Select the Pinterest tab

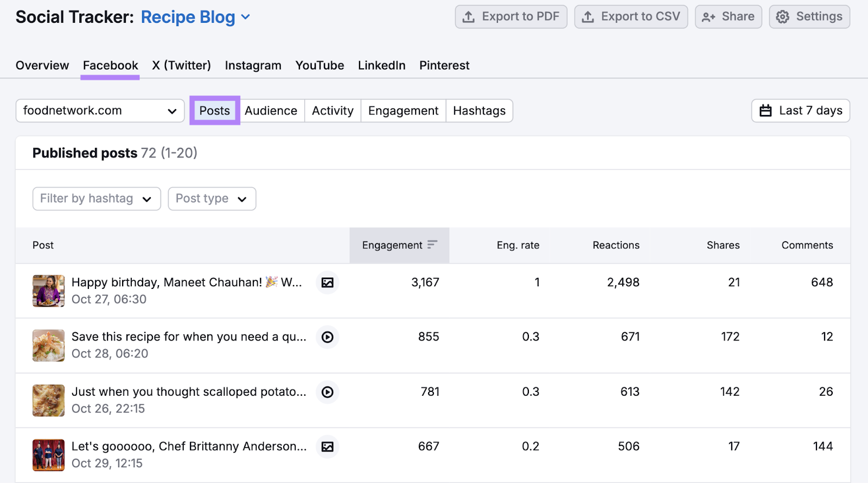(444, 66)
